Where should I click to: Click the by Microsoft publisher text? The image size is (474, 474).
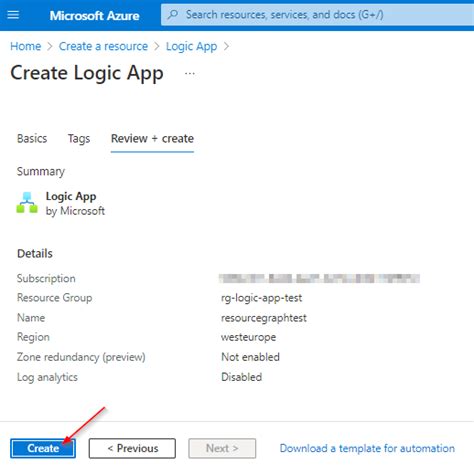(x=75, y=211)
